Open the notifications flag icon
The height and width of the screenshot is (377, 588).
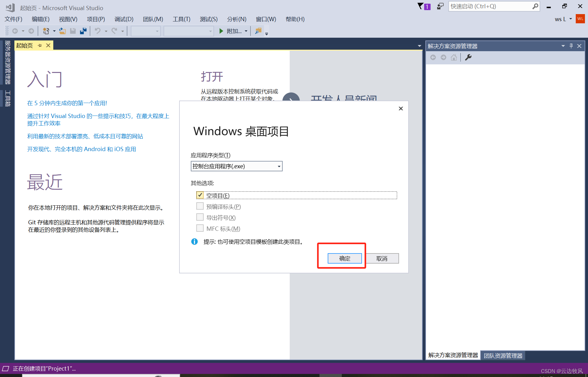coord(424,6)
